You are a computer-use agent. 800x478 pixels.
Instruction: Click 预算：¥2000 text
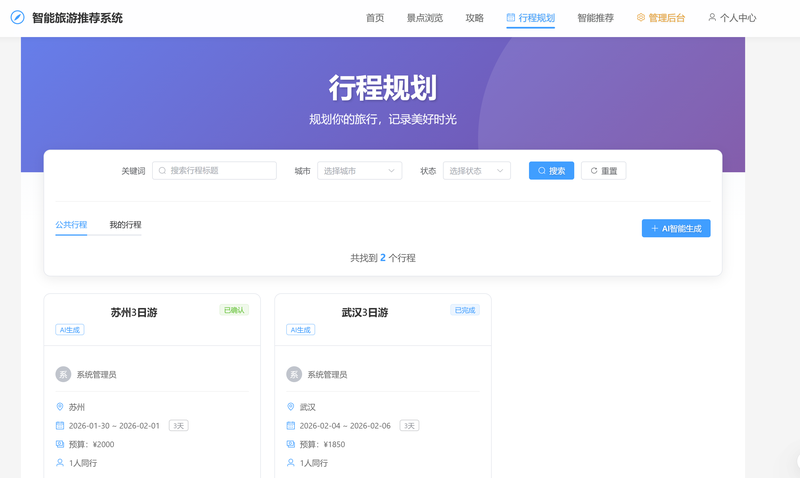(x=91, y=444)
